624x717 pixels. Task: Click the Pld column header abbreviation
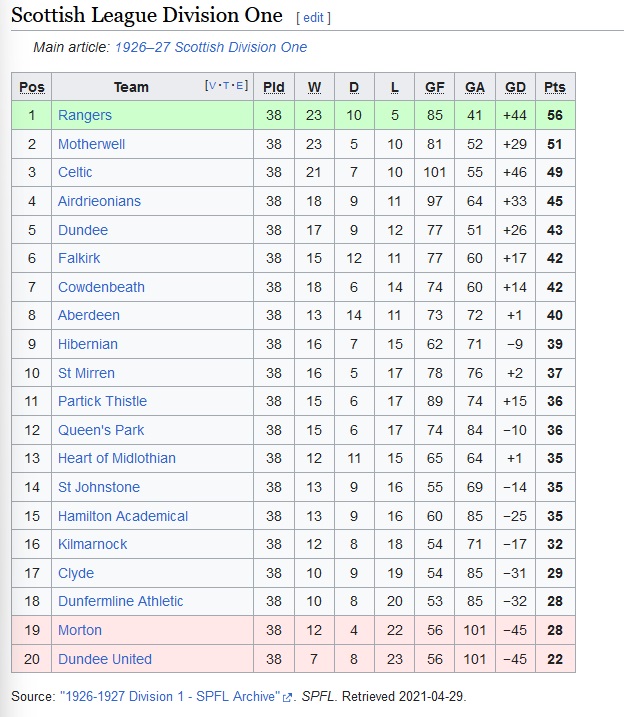pyautogui.click(x=274, y=87)
